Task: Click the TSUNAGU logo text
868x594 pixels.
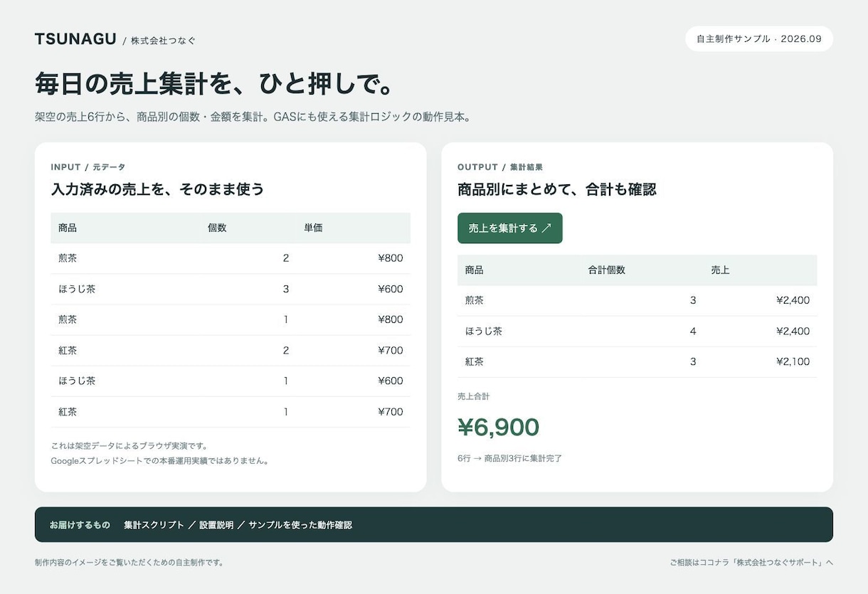Action: tap(75, 39)
